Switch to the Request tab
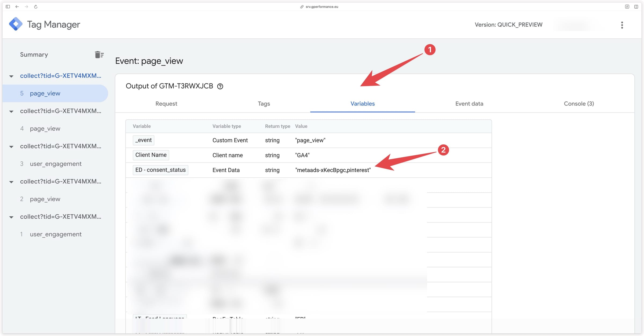 click(x=166, y=104)
